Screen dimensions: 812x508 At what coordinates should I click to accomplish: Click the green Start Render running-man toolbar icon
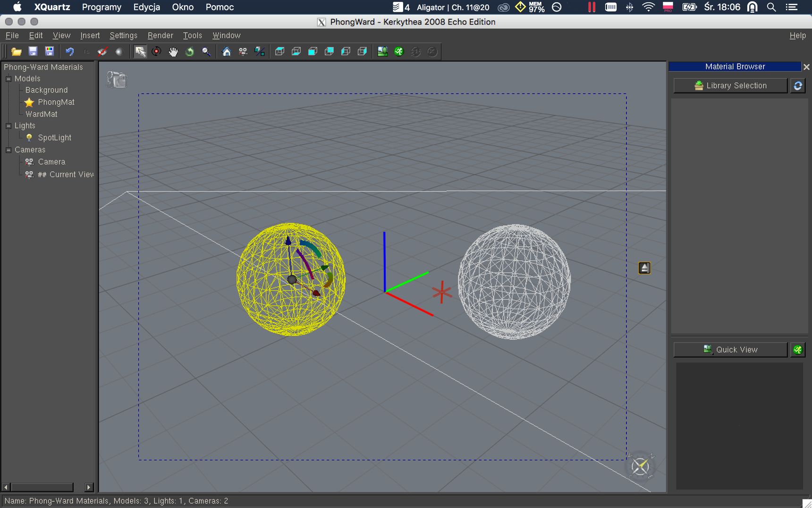[x=399, y=52]
